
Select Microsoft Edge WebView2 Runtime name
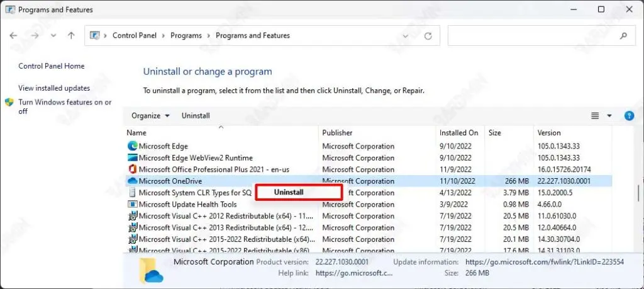point(196,158)
